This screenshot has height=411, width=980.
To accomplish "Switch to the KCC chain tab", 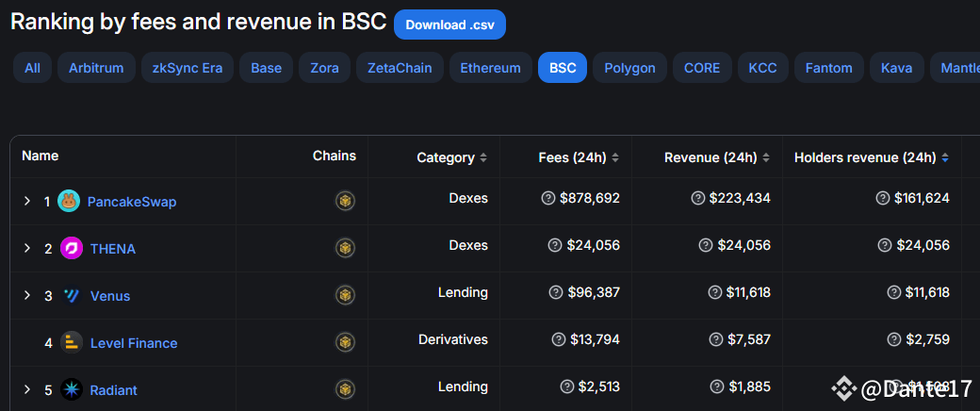I will 763,68.
